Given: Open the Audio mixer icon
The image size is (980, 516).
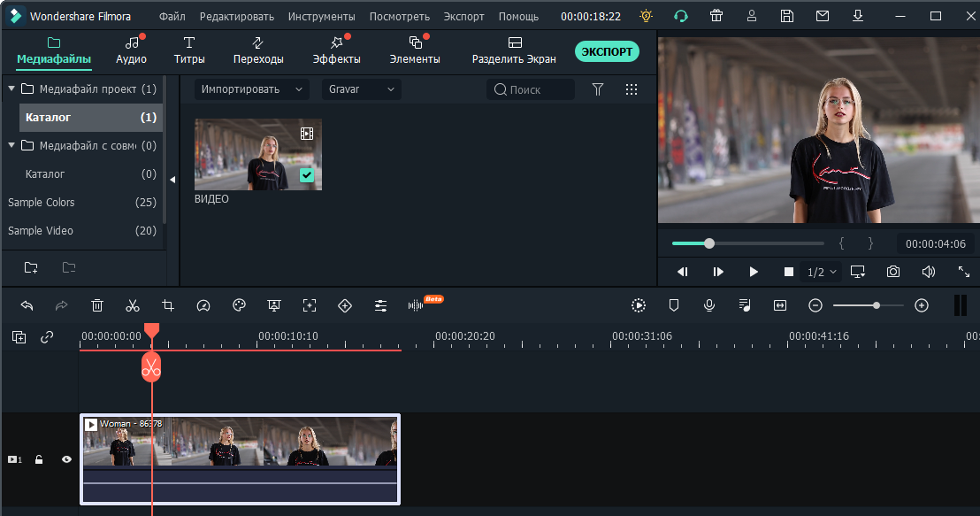Looking at the screenshot, I should pos(745,305).
